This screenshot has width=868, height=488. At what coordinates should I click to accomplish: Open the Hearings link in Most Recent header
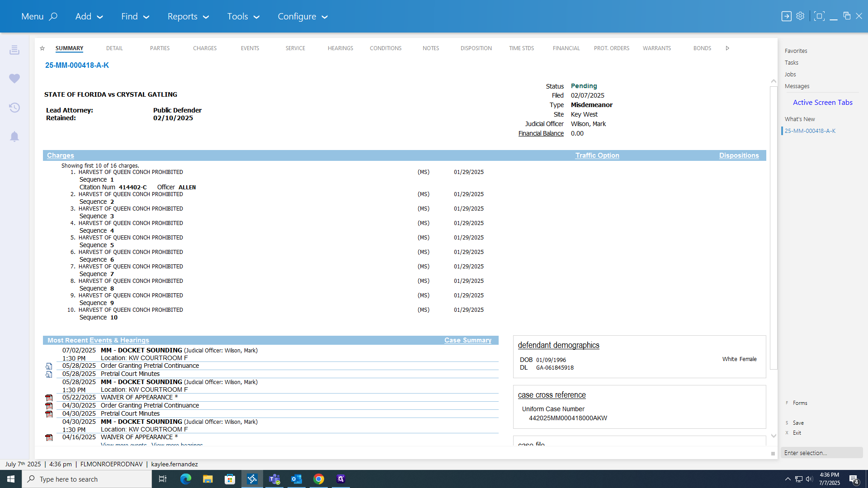coord(135,340)
